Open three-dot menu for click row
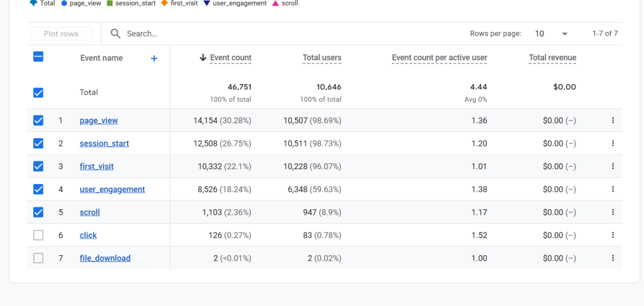644x306 pixels. click(x=613, y=235)
